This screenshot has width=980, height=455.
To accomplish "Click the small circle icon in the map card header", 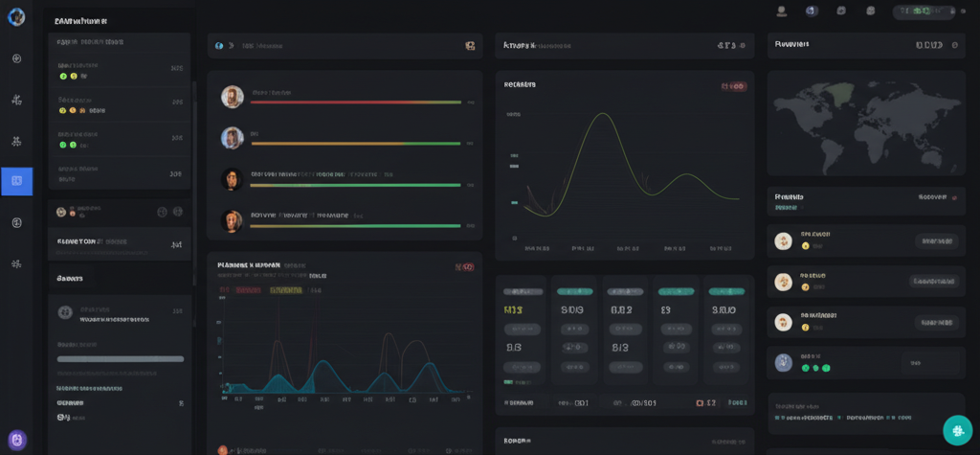I will coord(954,45).
